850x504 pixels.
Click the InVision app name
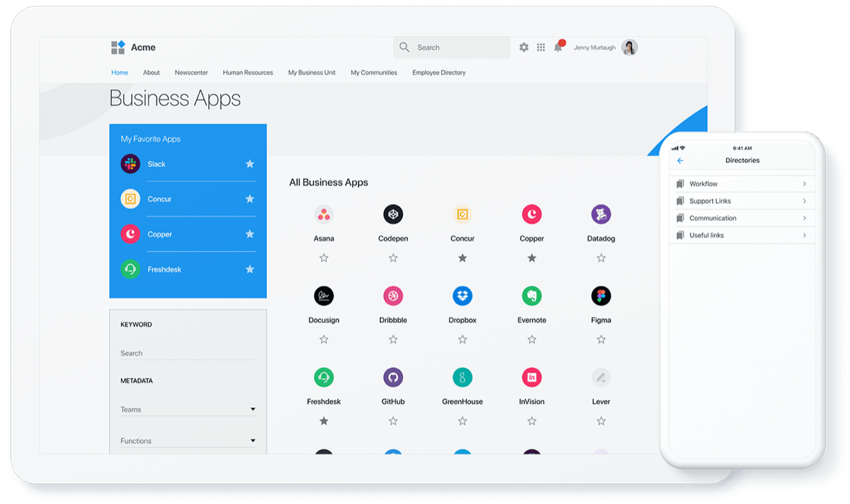point(532,401)
